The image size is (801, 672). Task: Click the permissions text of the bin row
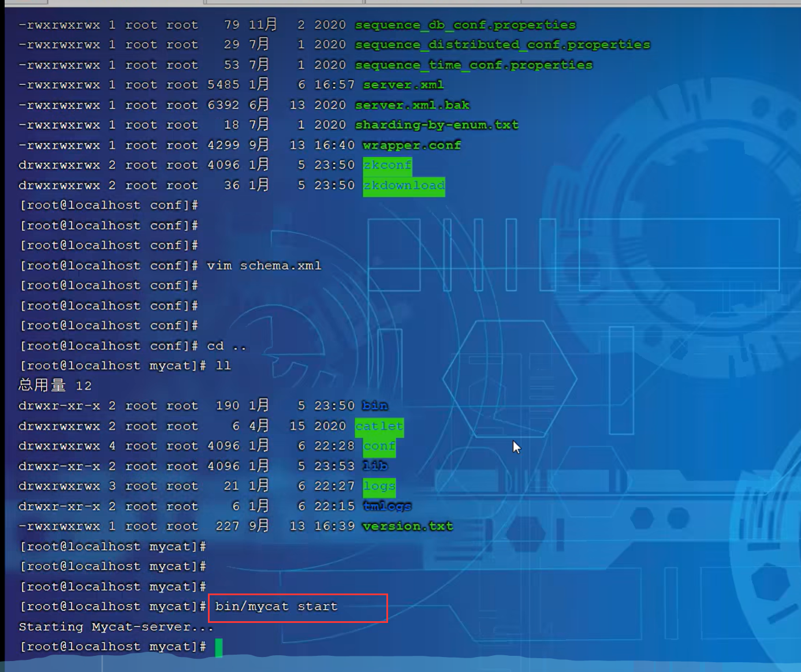pyautogui.click(x=59, y=406)
